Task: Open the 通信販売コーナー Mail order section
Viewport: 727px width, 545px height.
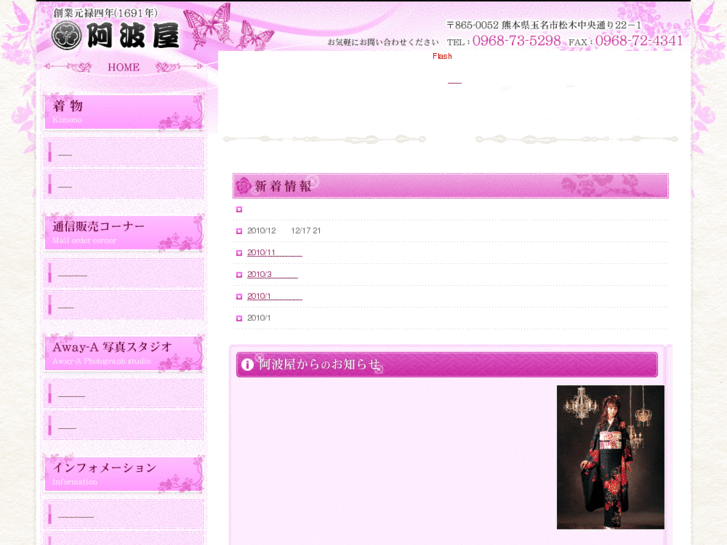Action: [124, 233]
